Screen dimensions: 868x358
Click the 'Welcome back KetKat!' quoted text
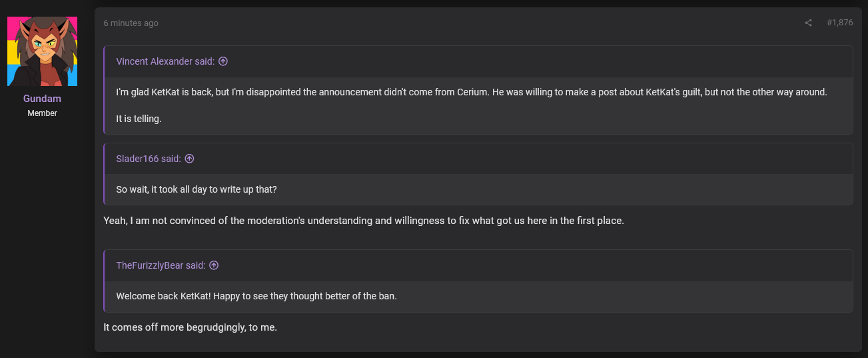(256, 296)
